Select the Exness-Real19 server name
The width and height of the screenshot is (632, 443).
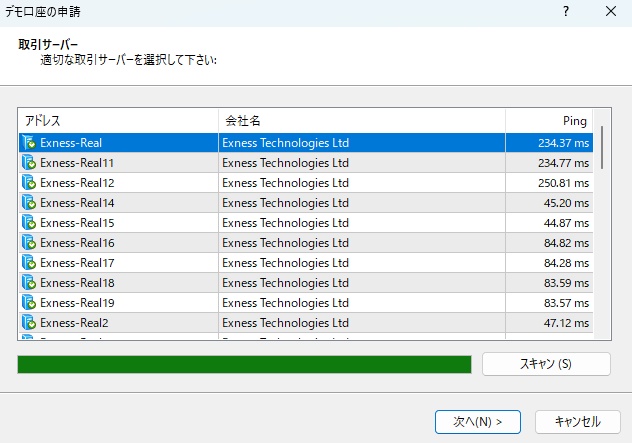(x=77, y=303)
